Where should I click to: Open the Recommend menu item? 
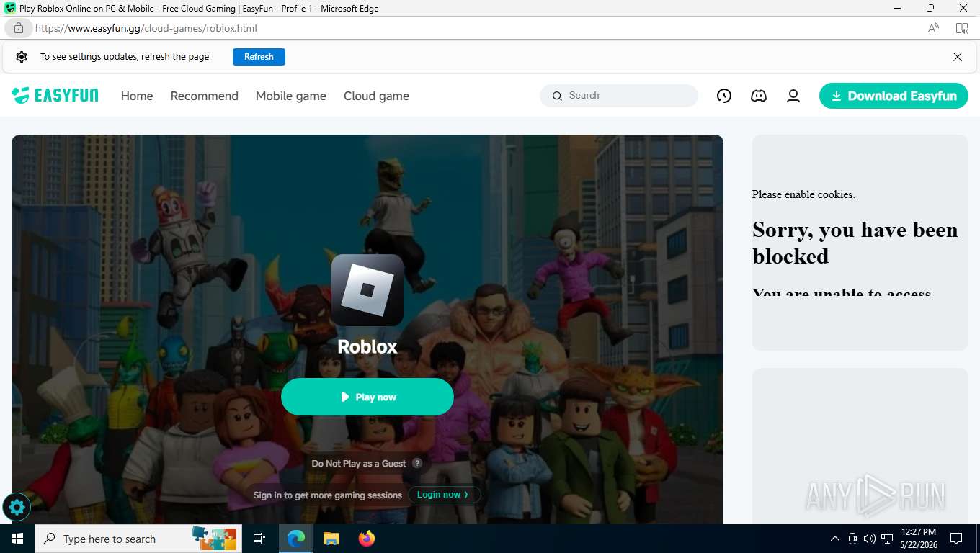click(204, 96)
